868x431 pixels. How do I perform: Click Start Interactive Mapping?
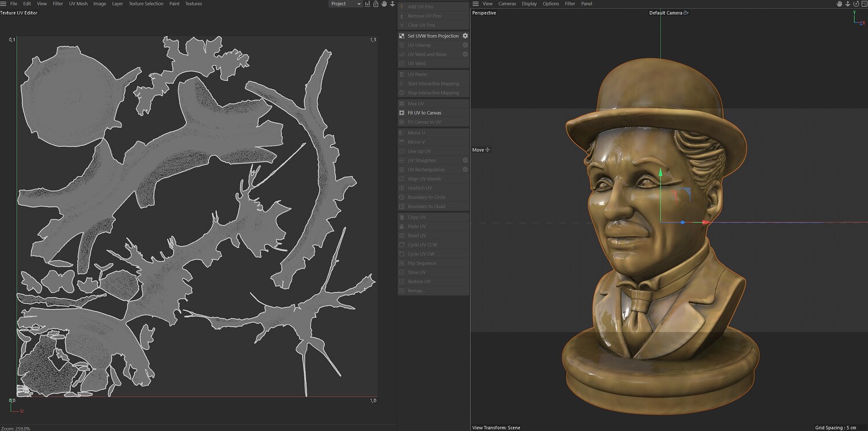pyautogui.click(x=433, y=83)
